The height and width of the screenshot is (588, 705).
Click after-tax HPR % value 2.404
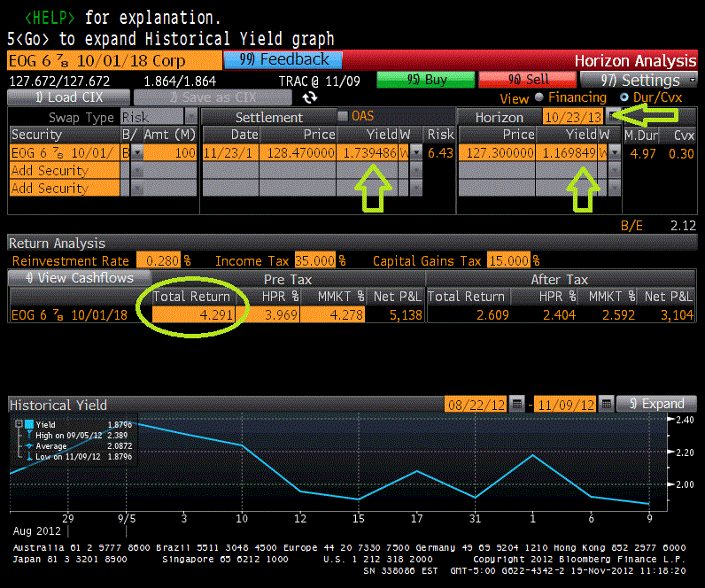click(559, 315)
